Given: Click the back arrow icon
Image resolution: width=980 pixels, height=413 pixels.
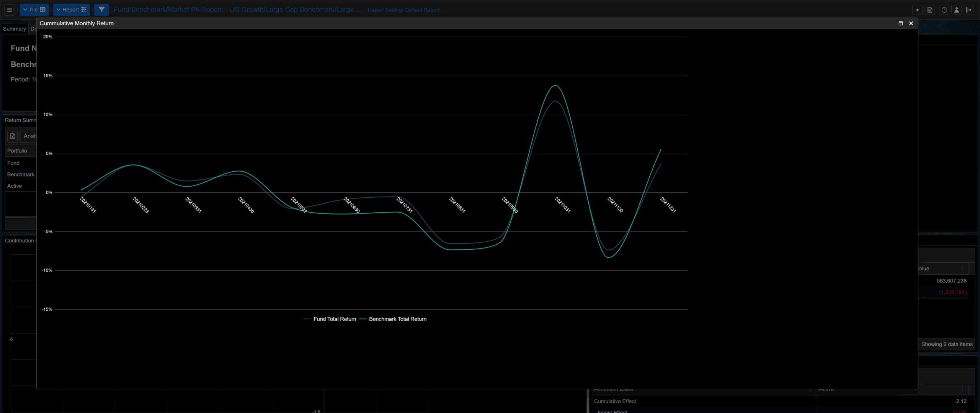Looking at the screenshot, I should click(x=918, y=10).
